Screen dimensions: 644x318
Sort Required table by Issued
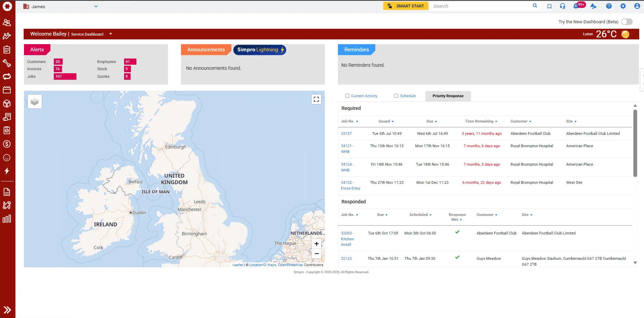tap(386, 121)
